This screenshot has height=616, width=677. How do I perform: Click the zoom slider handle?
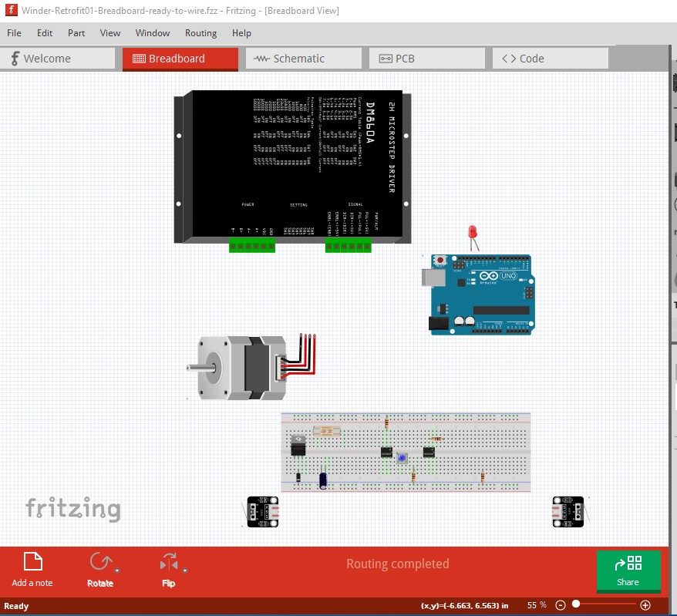tap(576, 604)
